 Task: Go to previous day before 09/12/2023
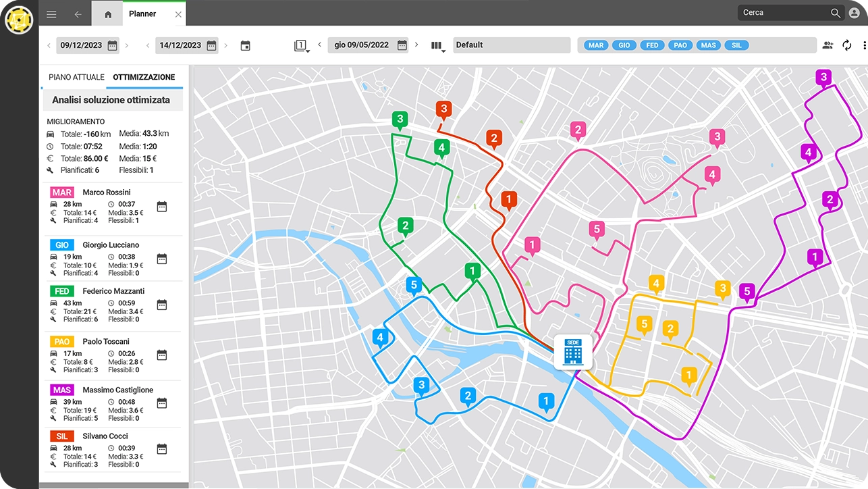[x=49, y=45]
